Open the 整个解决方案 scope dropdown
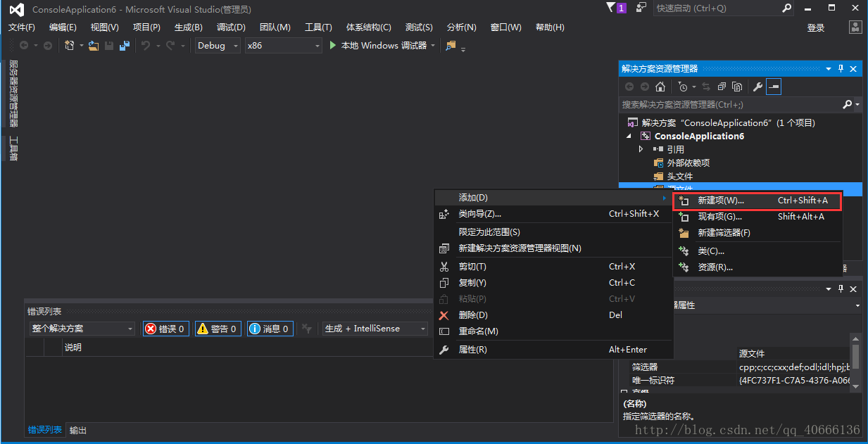The image size is (868, 444). click(x=82, y=329)
